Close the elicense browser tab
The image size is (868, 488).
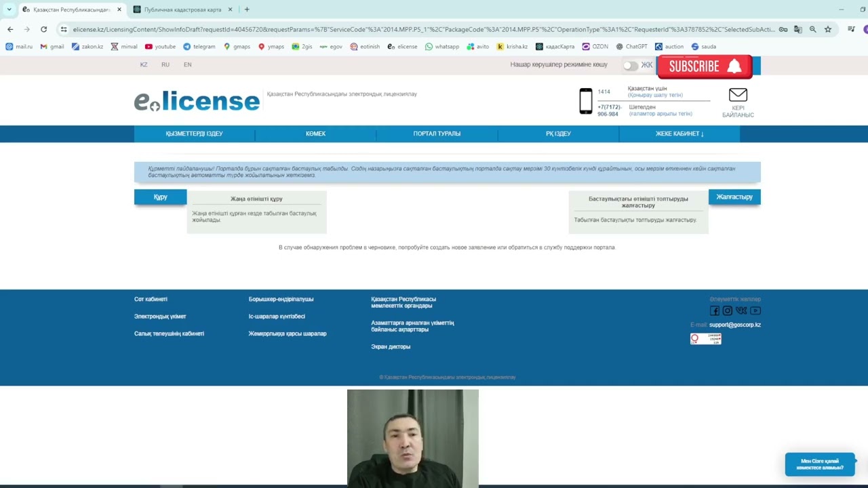coord(119,9)
